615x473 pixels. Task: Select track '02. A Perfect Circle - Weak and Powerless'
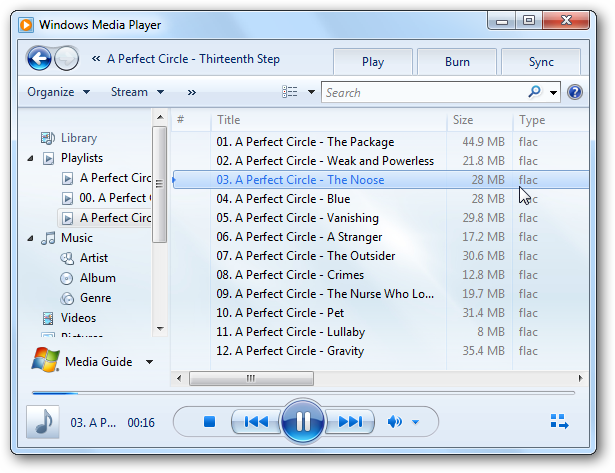tap(380, 161)
